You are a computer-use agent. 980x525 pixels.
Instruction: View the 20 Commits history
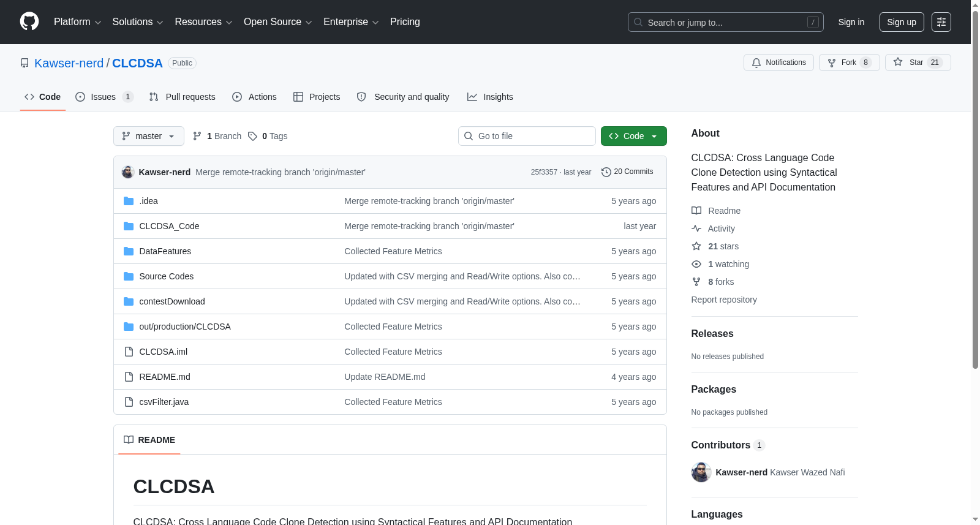[x=627, y=172]
